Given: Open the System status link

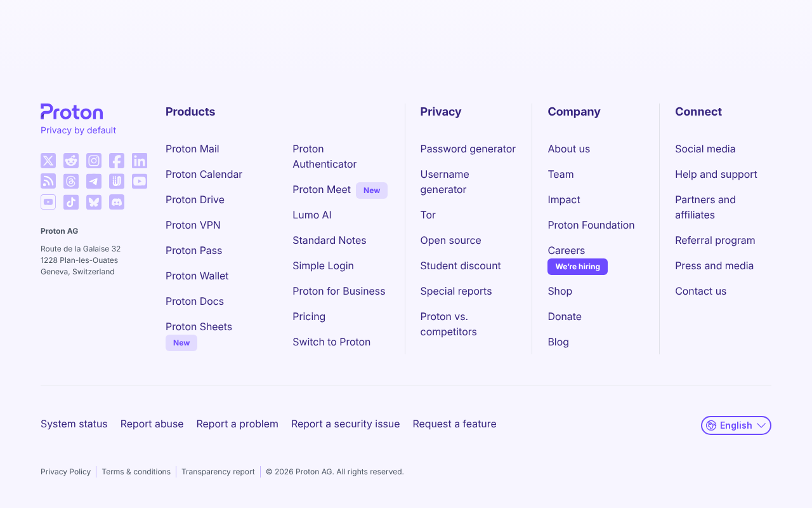Looking at the screenshot, I should point(74,424).
